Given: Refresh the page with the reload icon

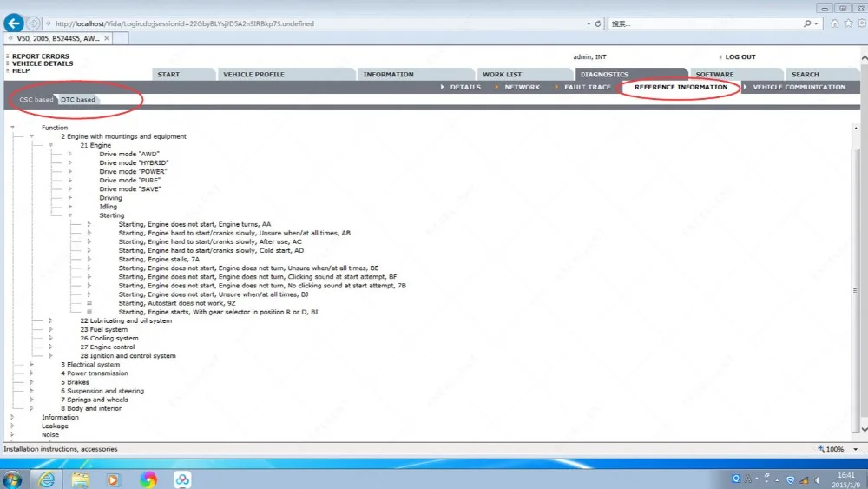Looking at the screenshot, I should tap(598, 23).
